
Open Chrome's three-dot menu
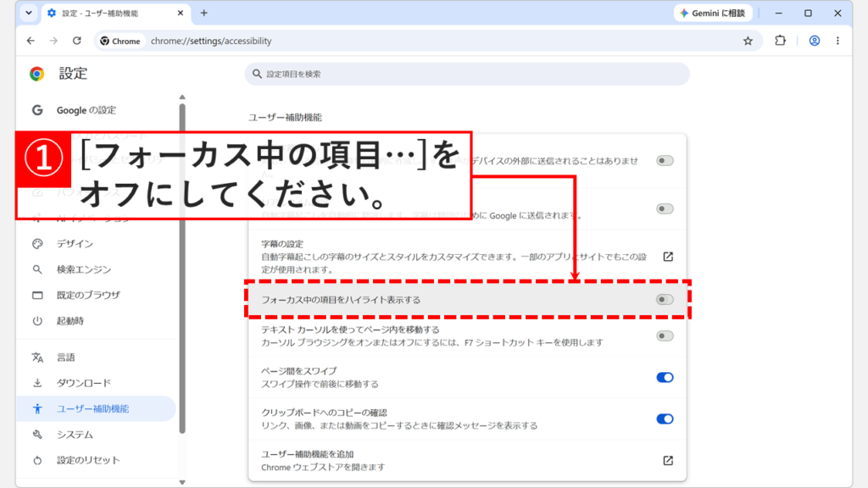click(837, 41)
